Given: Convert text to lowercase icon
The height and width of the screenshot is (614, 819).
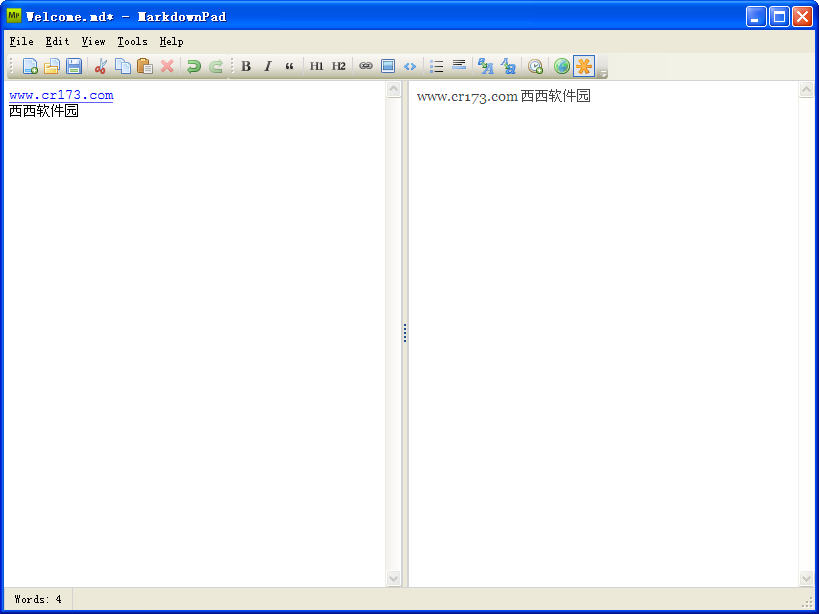Looking at the screenshot, I should (x=508, y=66).
